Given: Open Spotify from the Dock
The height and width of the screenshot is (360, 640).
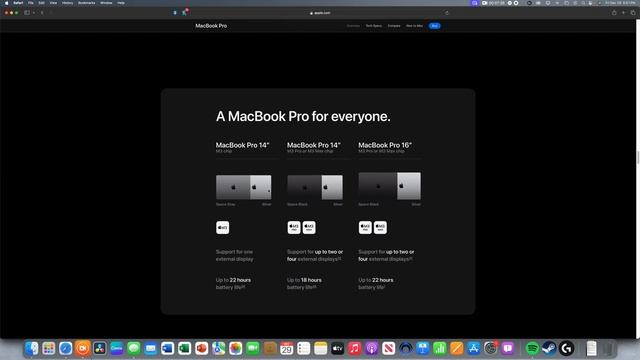Looking at the screenshot, I should (x=532, y=348).
